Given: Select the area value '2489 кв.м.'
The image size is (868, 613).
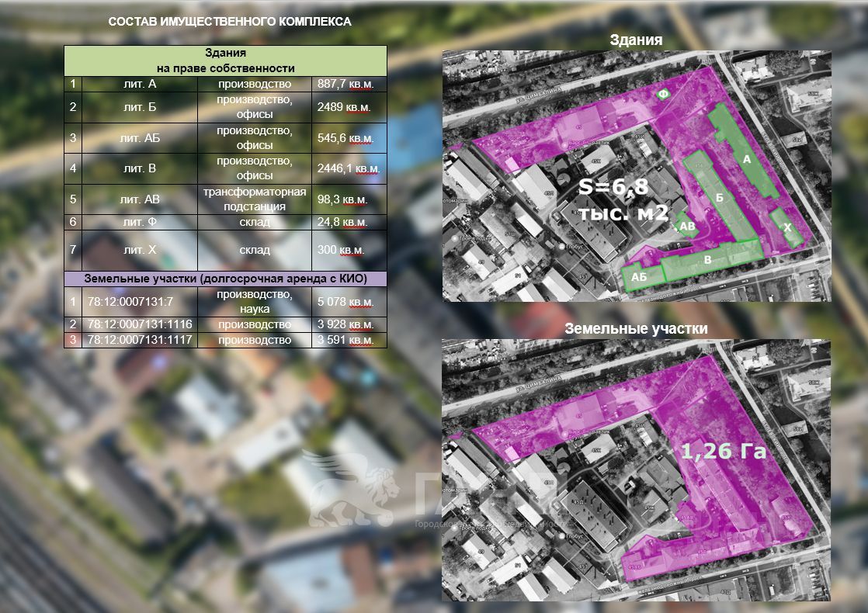Looking at the screenshot, I should (x=344, y=107).
